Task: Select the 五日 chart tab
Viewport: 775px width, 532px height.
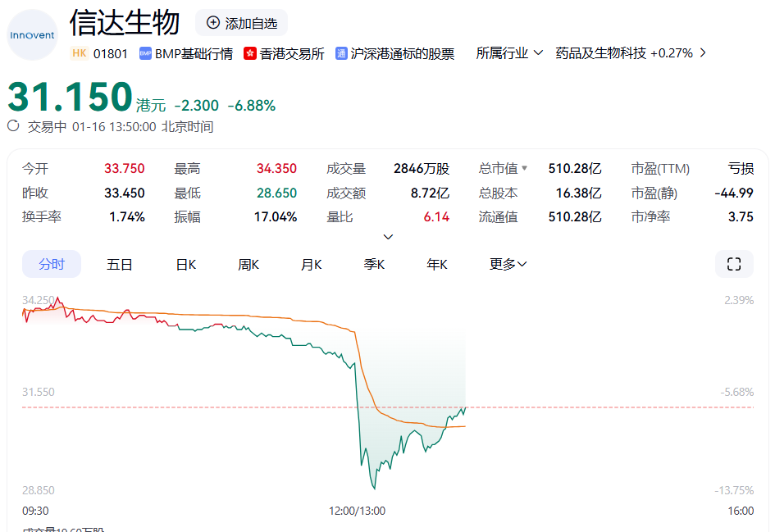Action: pyautogui.click(x=120, y=264)
